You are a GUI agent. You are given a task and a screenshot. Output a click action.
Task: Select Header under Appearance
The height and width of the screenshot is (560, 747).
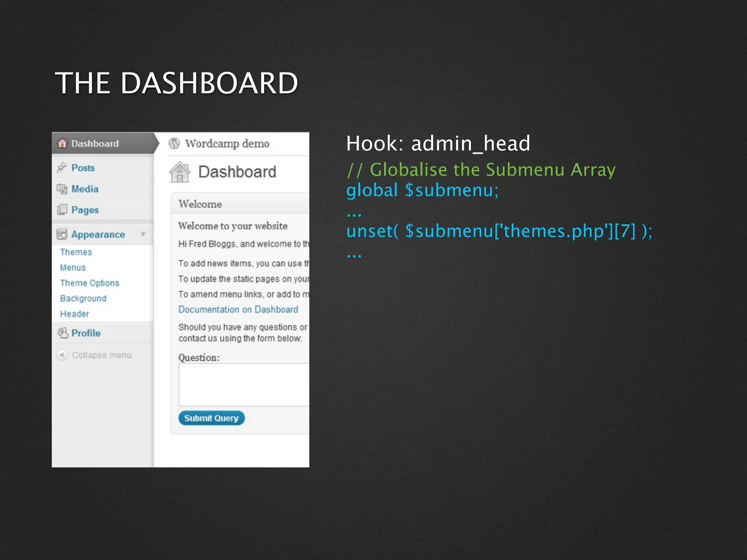(x=74, y=314)
